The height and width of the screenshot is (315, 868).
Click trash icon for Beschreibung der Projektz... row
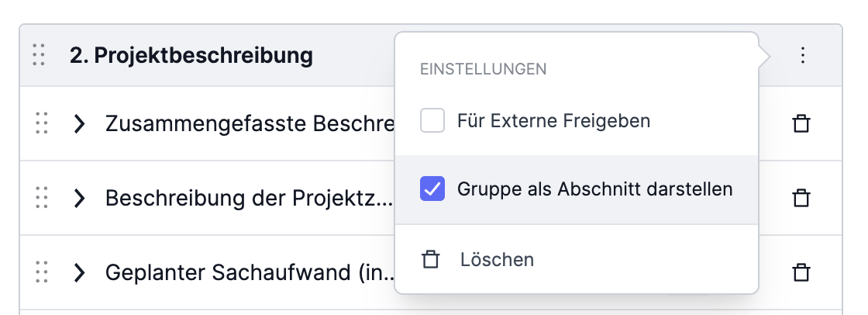[801, 198]
